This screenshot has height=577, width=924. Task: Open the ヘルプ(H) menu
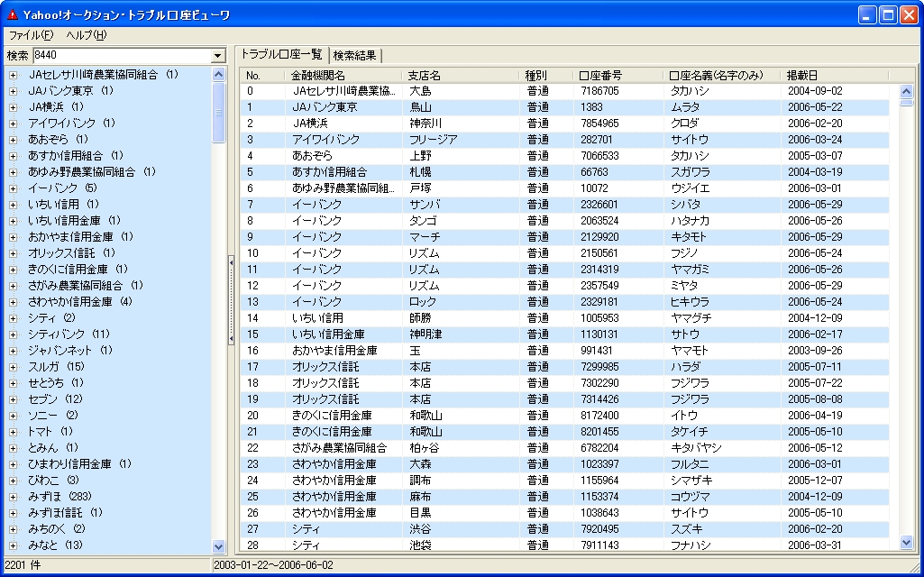point(86,35)
